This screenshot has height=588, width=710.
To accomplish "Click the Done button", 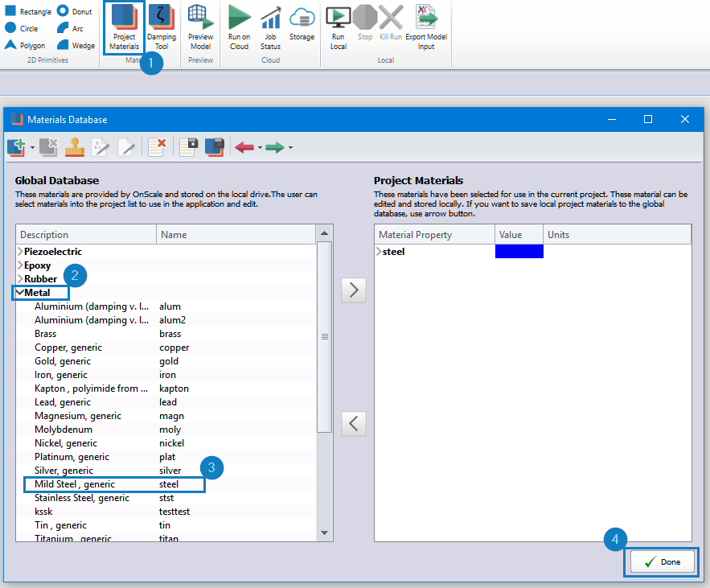I will 662,561.
